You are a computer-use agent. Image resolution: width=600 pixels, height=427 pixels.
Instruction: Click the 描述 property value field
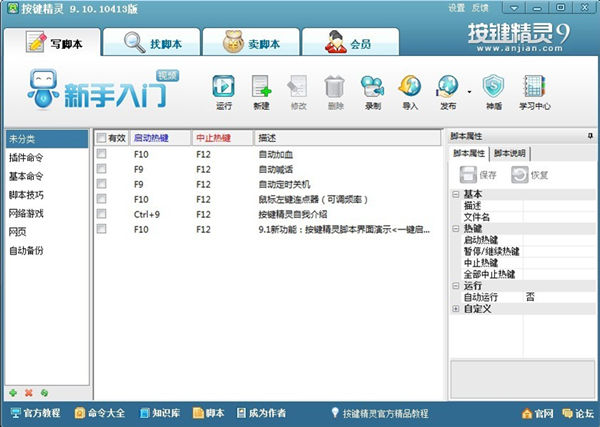tap(559, 205)
